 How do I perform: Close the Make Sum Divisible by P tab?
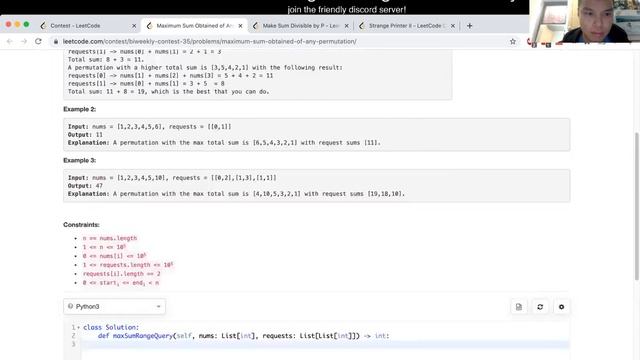click(x=347, y=26)
